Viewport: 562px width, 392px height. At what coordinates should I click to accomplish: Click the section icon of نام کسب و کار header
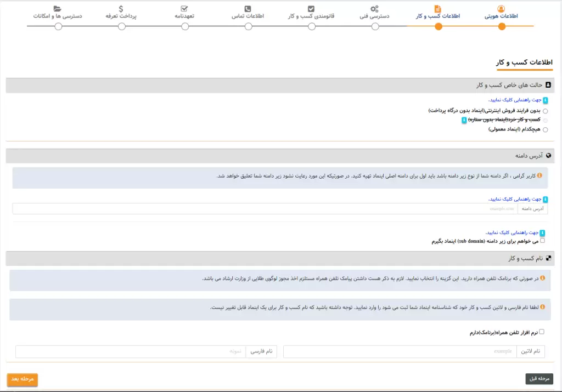point(549,258)
